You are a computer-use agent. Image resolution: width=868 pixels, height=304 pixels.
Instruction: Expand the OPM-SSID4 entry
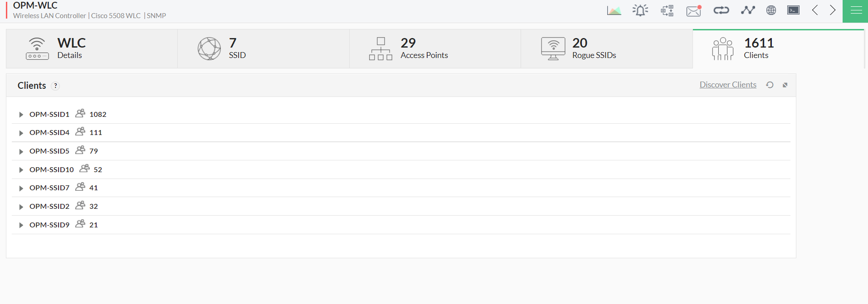tap(21, 133)
